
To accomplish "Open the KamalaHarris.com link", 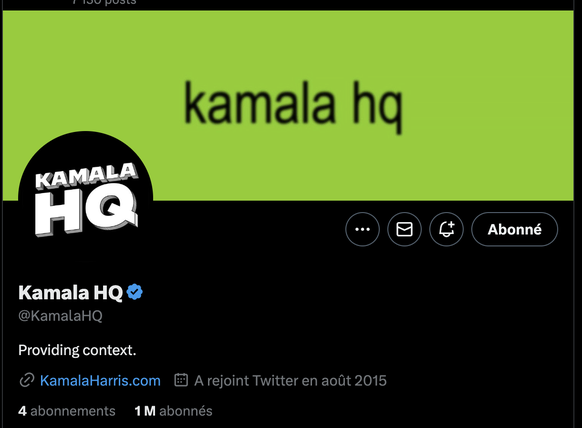I will tap(100, 380).
